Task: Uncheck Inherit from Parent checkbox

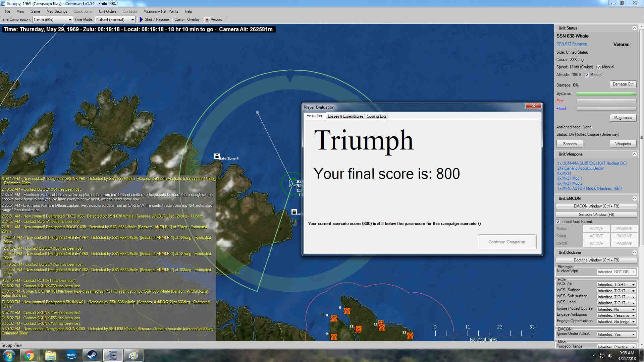Action: (x=558, y=222)
